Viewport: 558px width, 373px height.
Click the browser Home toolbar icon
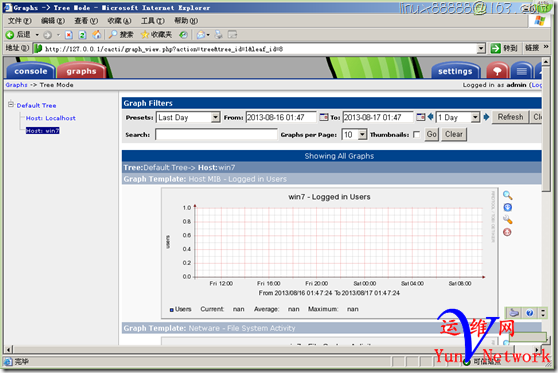(96, 35)
